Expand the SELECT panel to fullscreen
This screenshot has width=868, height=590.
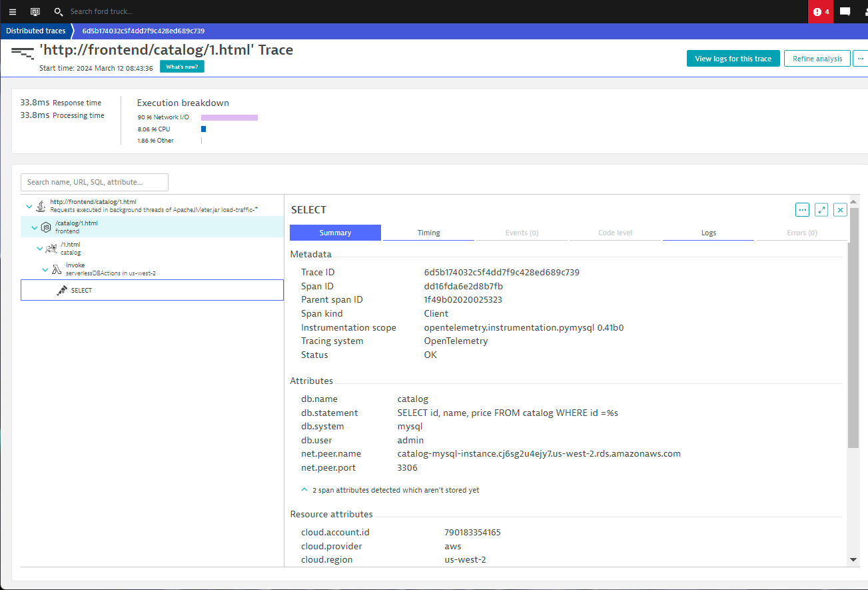pos(821,210)
